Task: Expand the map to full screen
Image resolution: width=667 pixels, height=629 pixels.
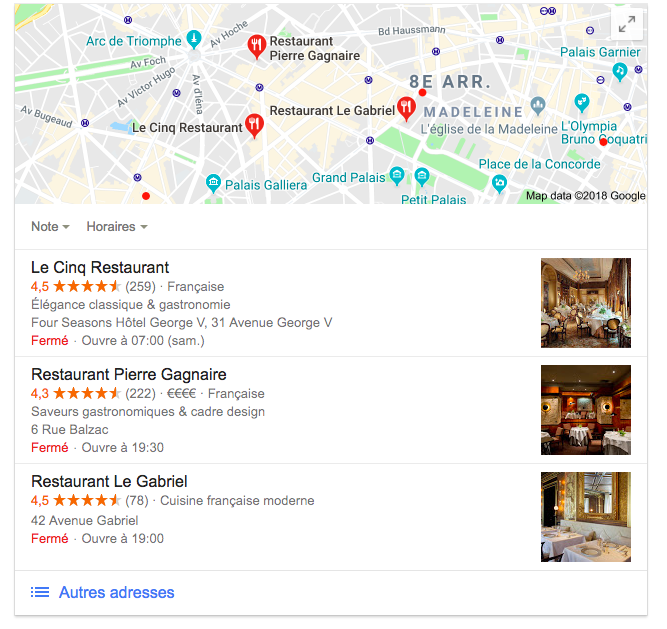Action: point(627,24)
